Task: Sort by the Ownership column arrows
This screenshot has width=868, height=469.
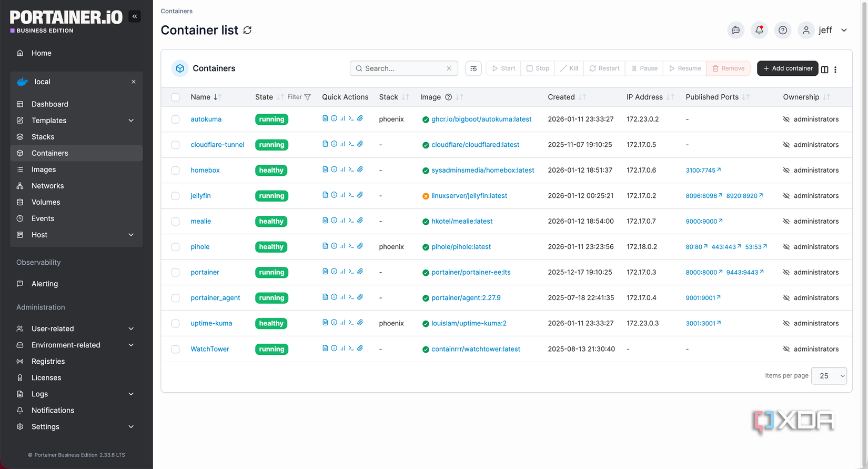Action: point(826,97)
